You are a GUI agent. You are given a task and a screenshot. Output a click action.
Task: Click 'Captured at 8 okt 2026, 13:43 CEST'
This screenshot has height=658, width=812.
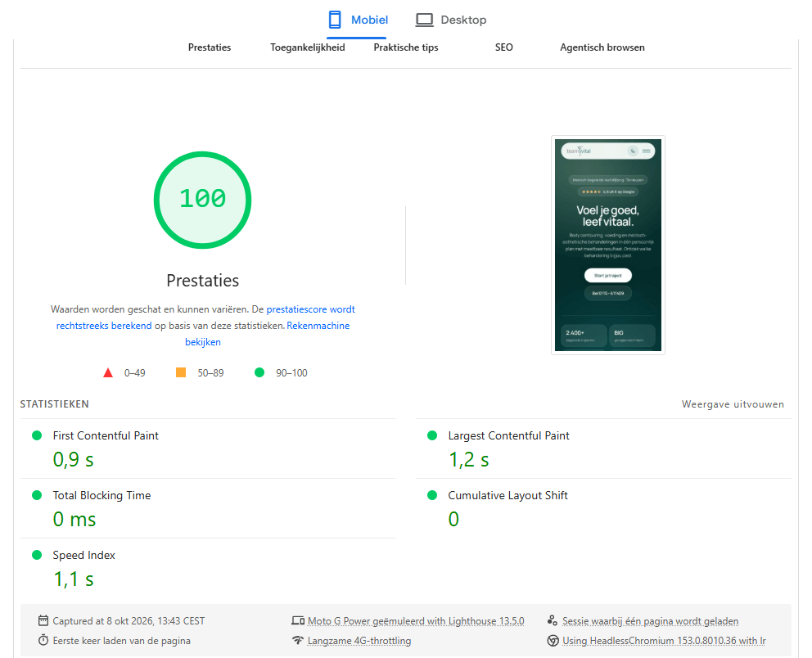129,620
